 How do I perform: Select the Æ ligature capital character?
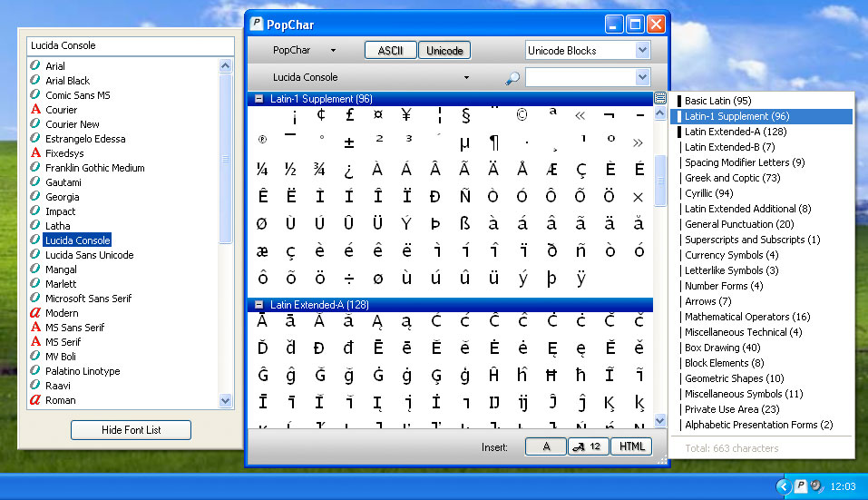click(551, 170)
